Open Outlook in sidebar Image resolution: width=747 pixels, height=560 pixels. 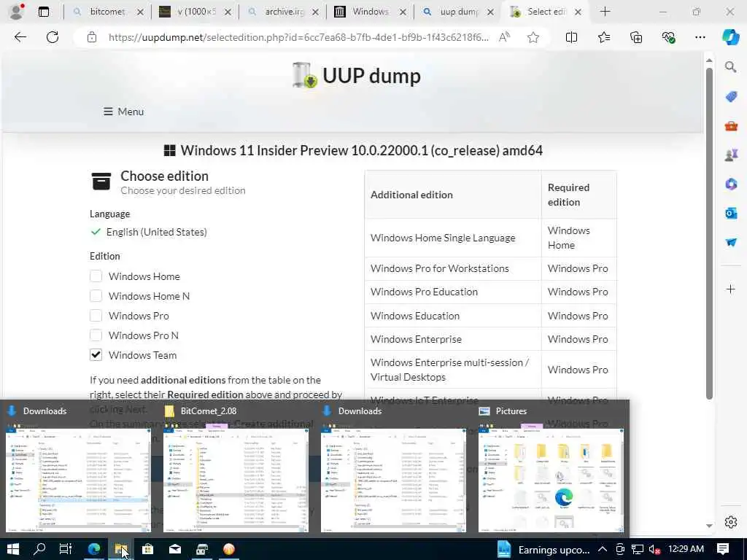coord(731,213)
